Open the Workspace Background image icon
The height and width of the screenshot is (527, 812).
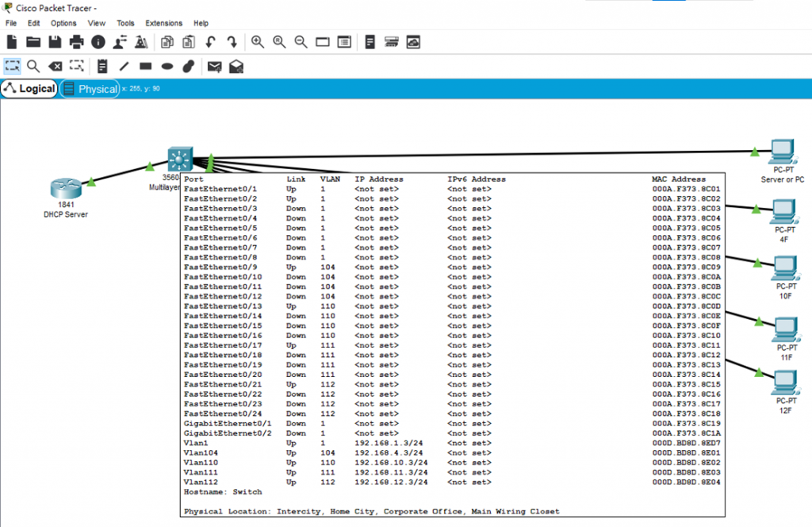pyautogui.click(x=413, y=42)
